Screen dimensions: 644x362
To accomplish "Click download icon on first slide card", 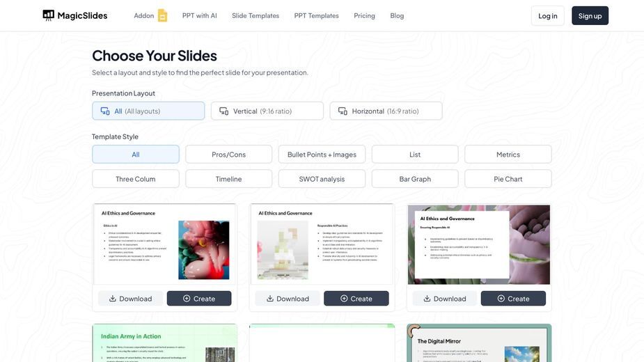I will point(113,299).
